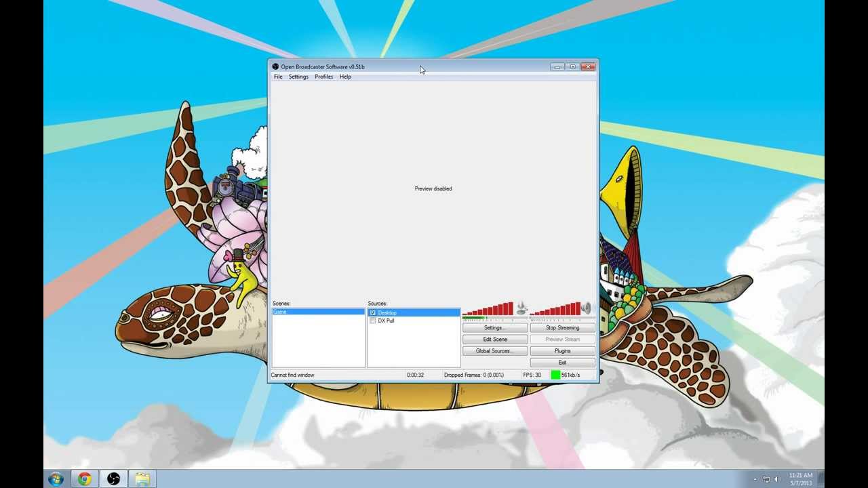
Task: Enable the DX Pull source checkbox
Action: (x=373, y=321)
